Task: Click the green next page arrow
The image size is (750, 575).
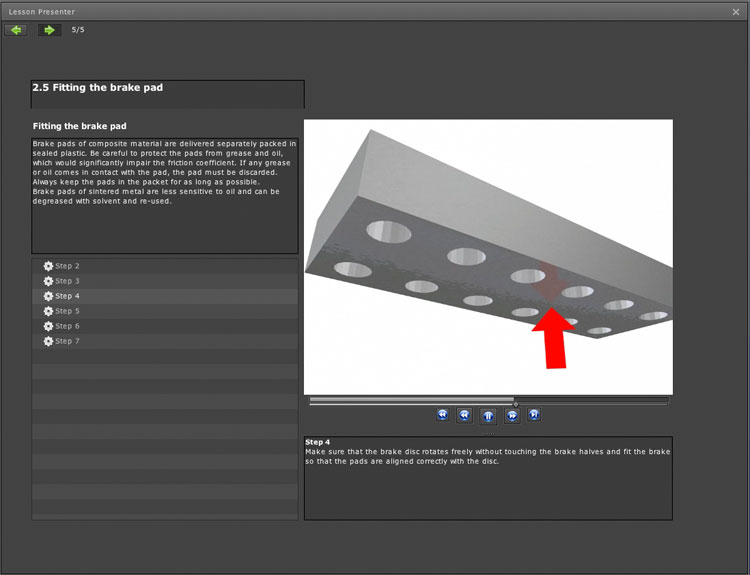Action: point(49,30)
